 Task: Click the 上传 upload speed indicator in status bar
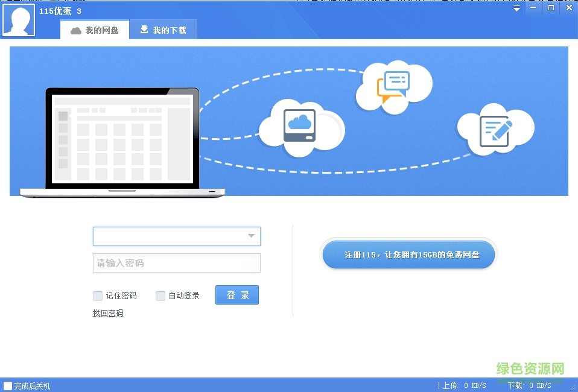[x=462, y=386]
